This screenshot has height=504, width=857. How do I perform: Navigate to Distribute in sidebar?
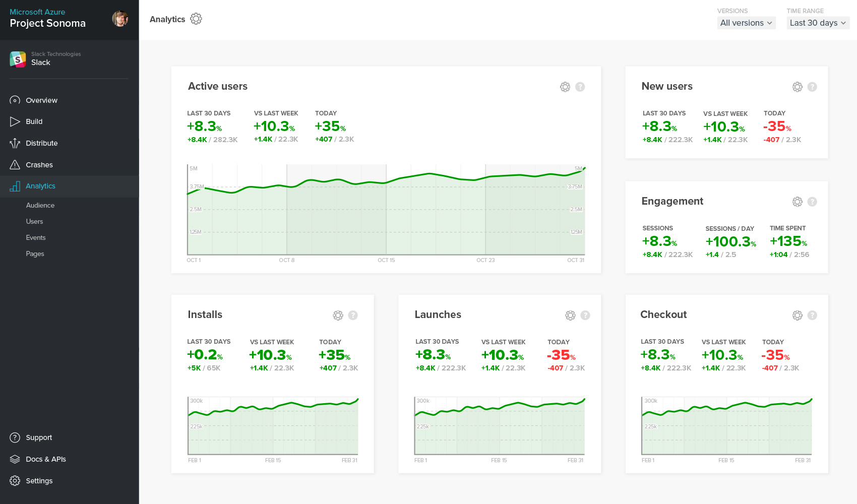tap(41, 143)
